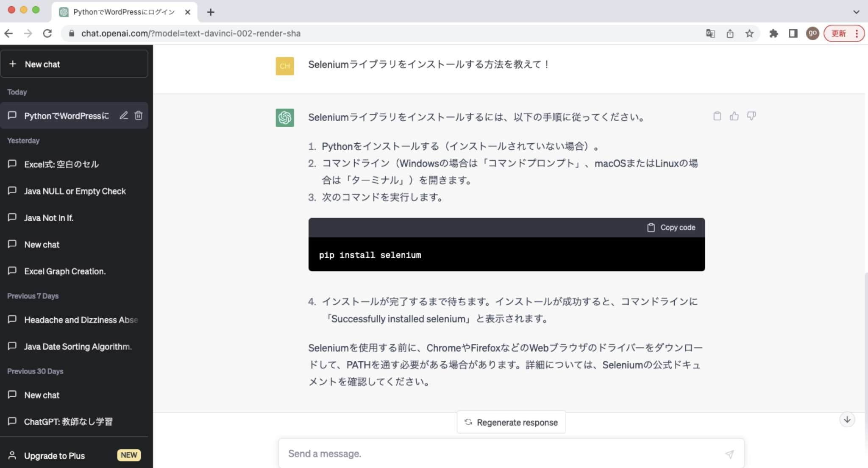Click the go profile avatar in Chrome
This screenshot has height=468, width=868.
click(x=812, y=33)
